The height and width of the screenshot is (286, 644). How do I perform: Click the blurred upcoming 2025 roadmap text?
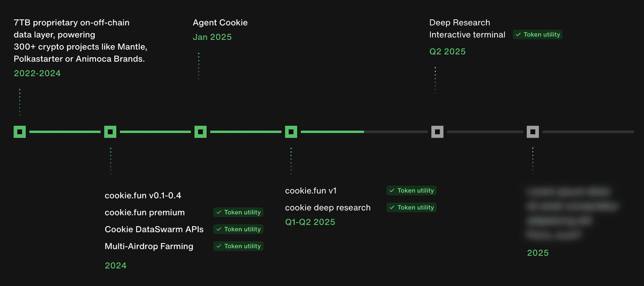click(x=572, y=213)
